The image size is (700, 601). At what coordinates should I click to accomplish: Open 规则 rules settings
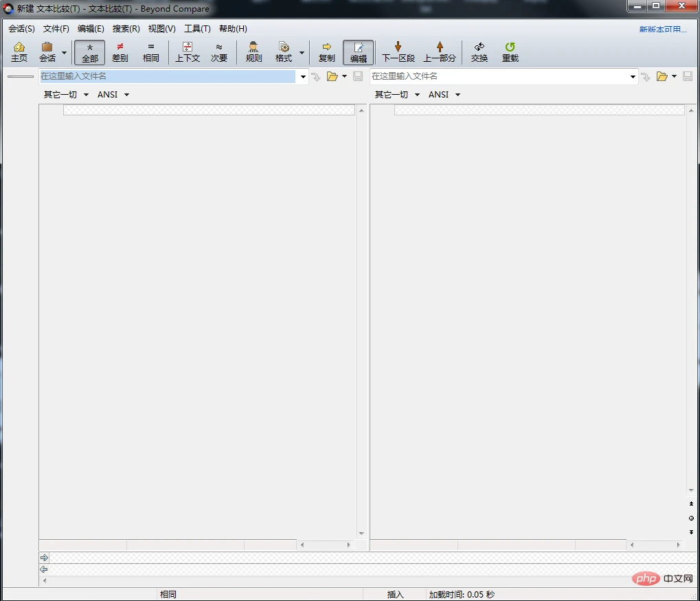(253, 52)
